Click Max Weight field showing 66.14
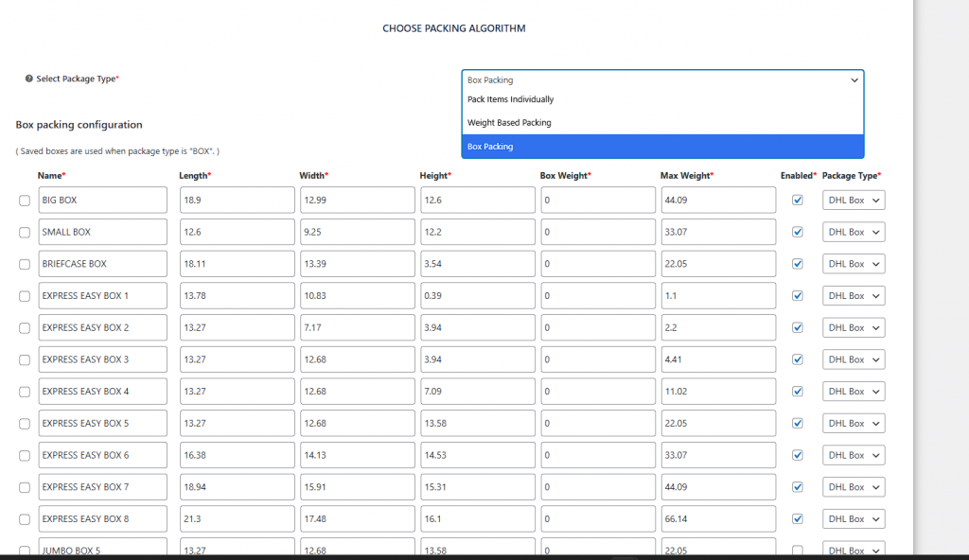 click(x=717, y=518)
